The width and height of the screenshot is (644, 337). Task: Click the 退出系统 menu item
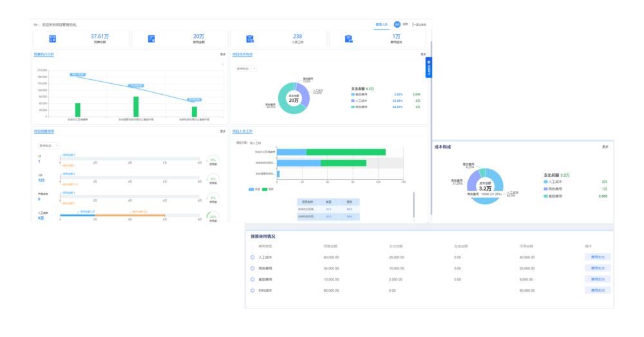[x=419, y=24]
